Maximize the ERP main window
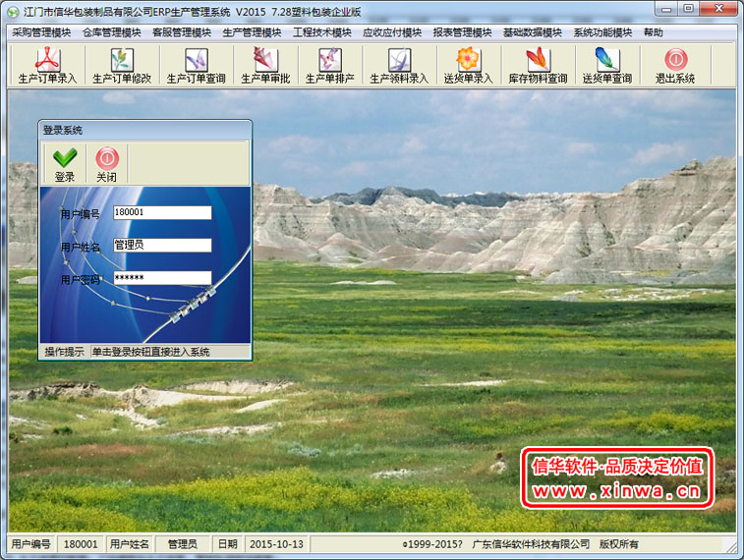Screen dimensions: 744x560 click(x=689, y=9)
